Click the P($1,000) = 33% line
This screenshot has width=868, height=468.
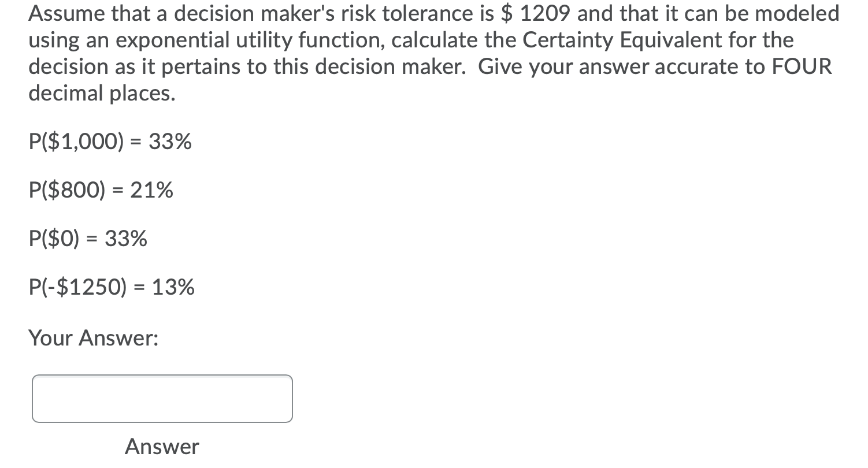pos(109,141)
